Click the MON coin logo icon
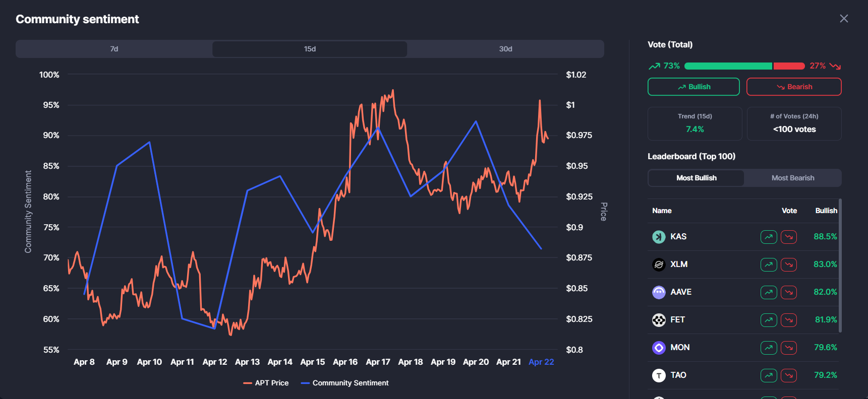 tap(659, 348)
